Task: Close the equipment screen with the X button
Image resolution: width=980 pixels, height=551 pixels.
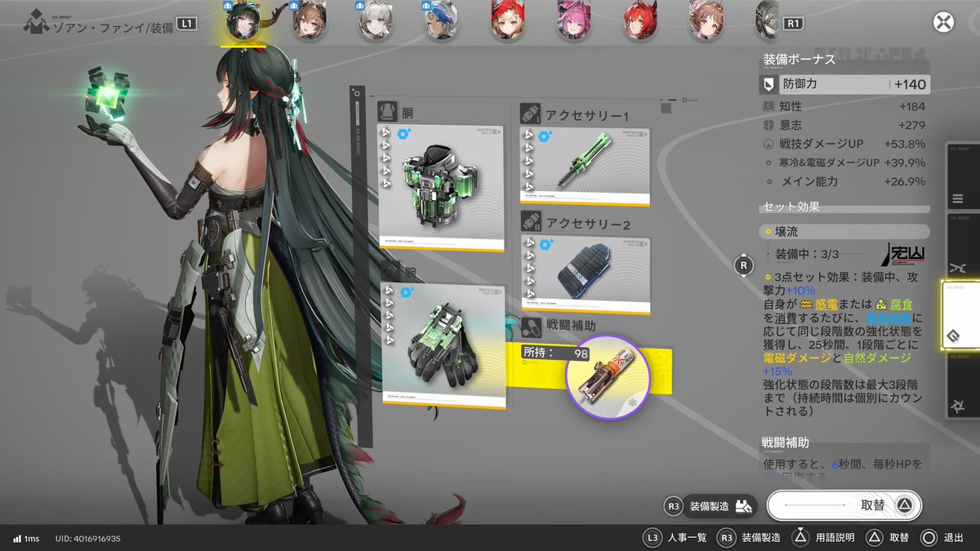Action: coord(944,23)
